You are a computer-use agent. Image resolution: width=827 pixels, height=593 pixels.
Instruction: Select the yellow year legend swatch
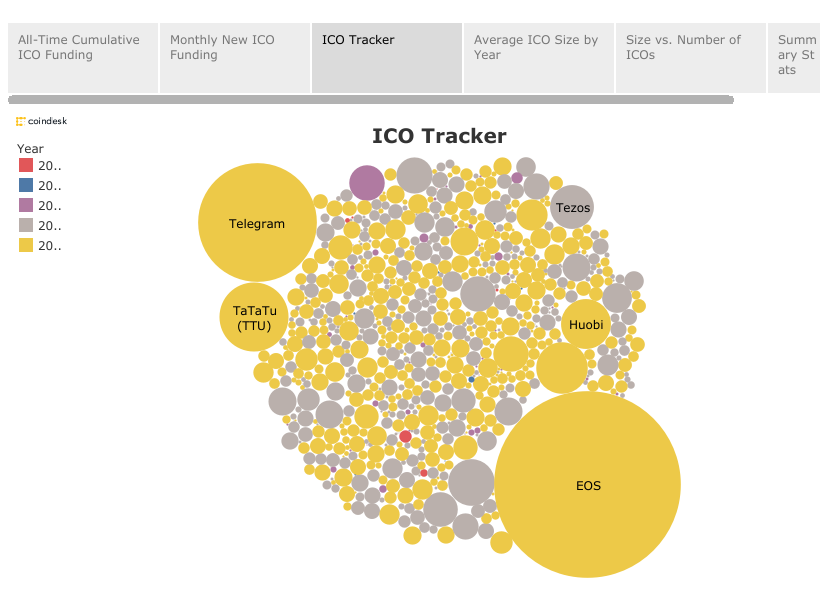pos(26,245)
